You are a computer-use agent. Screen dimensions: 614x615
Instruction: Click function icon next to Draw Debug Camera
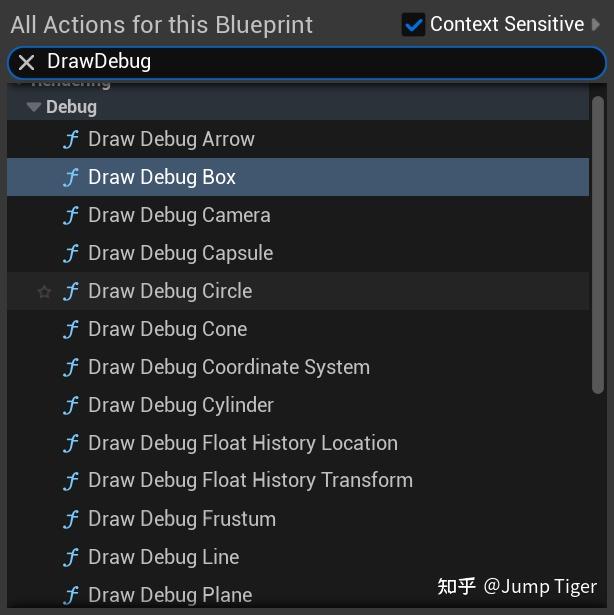pyautogui.click(x=71, y=216)
